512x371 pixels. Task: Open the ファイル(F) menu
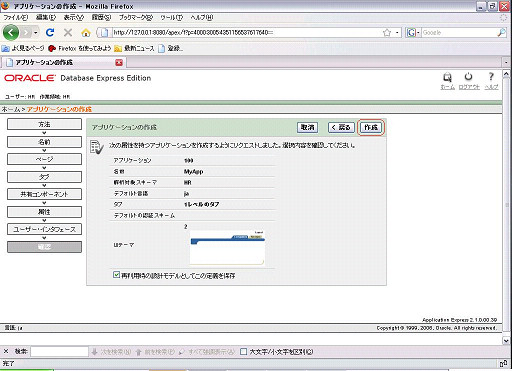[16, 17]
